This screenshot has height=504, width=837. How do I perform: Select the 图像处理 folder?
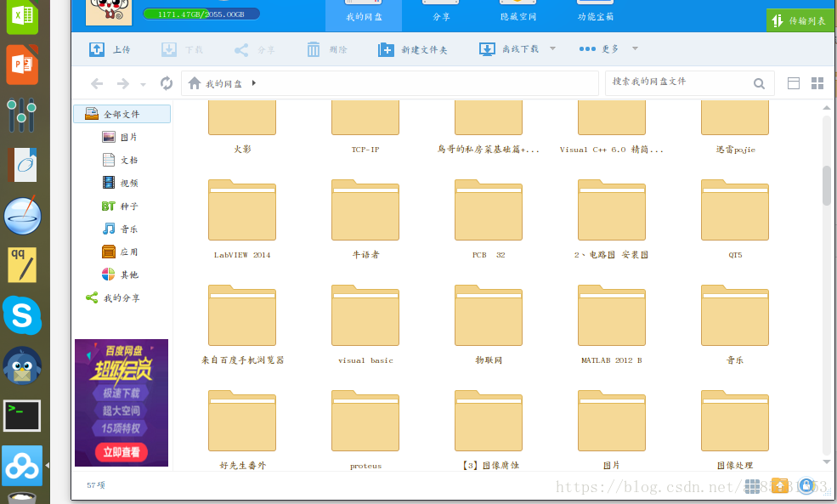click(x=735, y=422)
